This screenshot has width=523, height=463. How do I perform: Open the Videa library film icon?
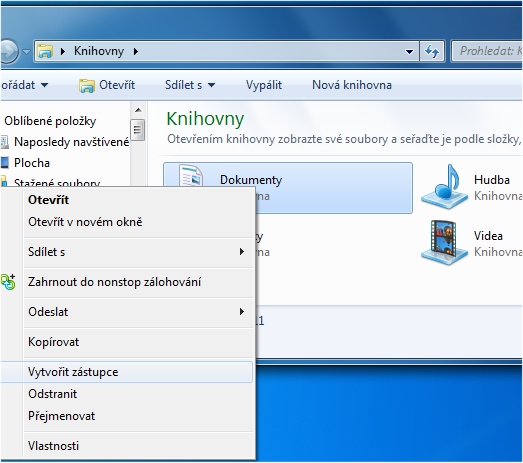click(444, 243)
